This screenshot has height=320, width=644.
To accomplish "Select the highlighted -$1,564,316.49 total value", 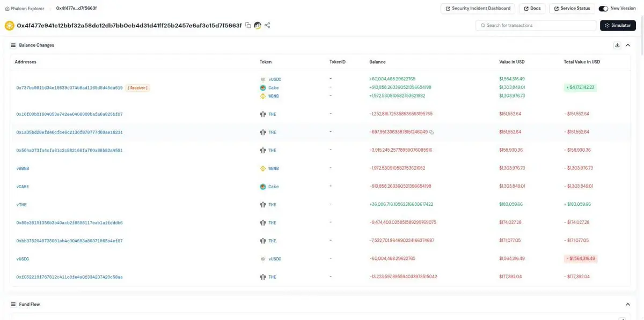I will pos(580,259).
